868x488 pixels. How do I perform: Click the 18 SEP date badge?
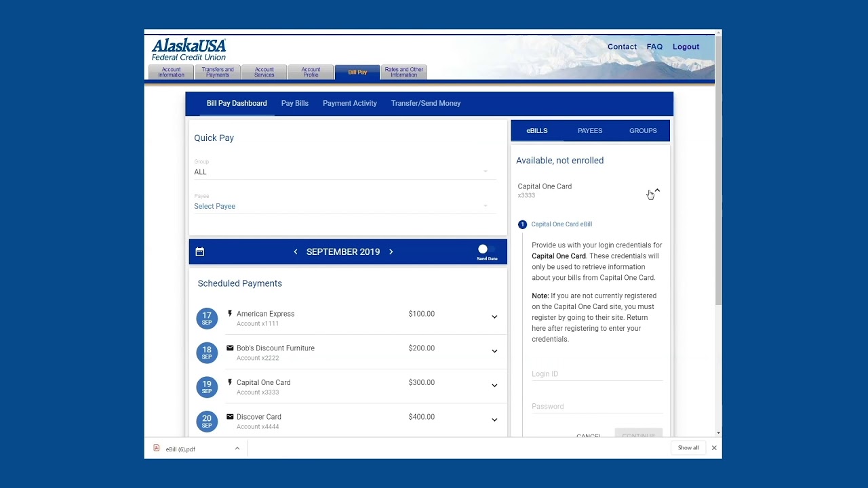click(207, 352)
